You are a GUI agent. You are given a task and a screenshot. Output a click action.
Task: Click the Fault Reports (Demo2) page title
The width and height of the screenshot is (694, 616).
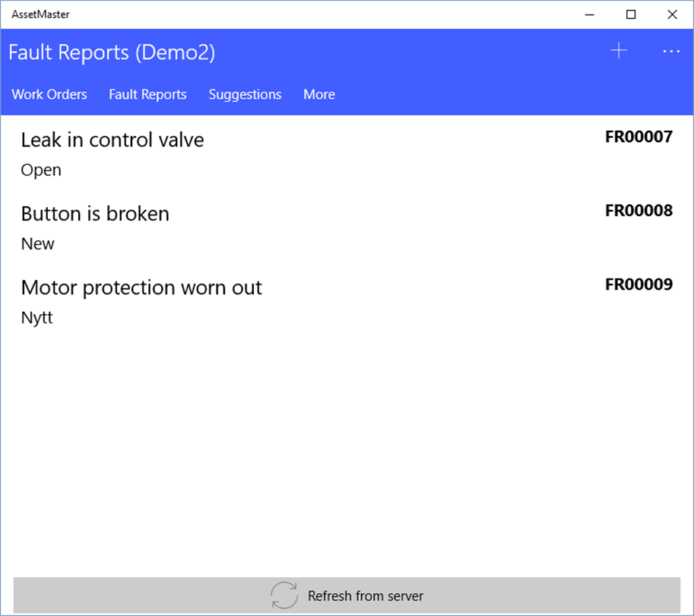tap(112, 52)
